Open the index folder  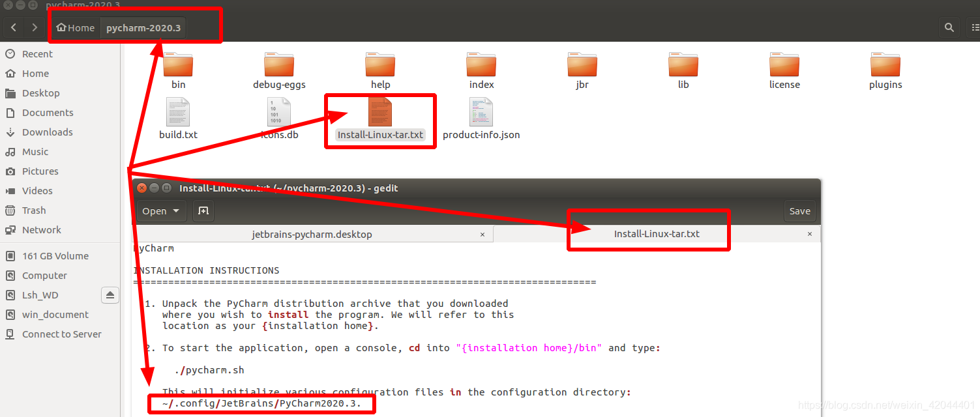coord(481,65)
